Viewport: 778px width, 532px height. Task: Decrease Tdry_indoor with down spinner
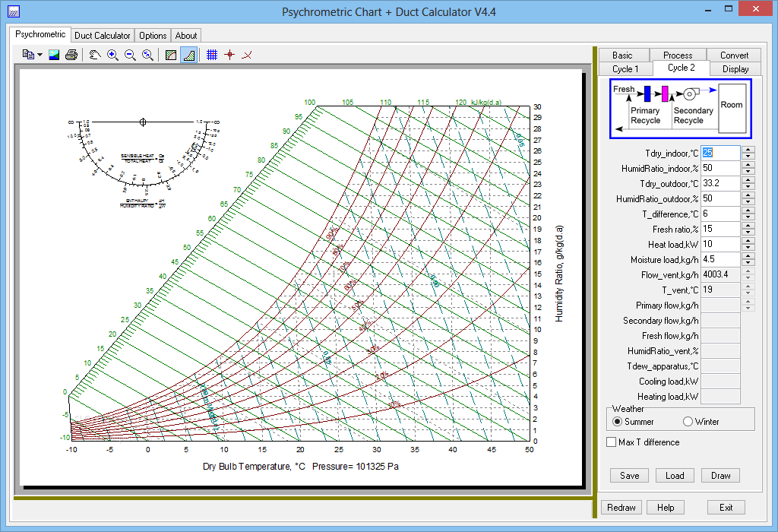point(748,157)
